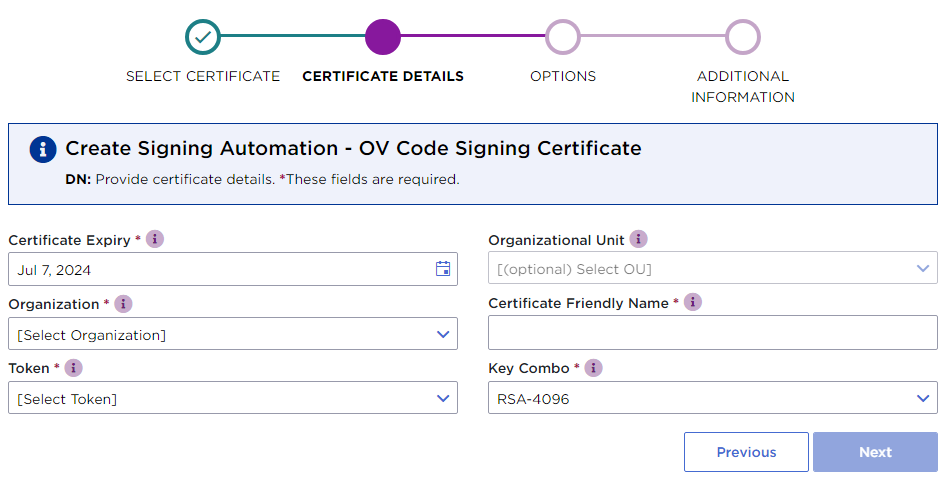Image resolution: width=952 pixels, height=480 pixels.
Task: Click the Certificate Friendly Name text field
Action: pos(712,333)
